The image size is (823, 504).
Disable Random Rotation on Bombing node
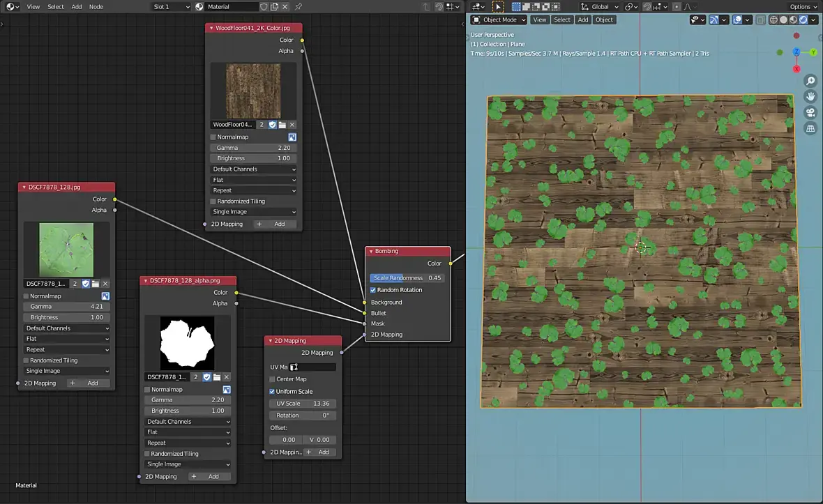click(x=373, y=290)
